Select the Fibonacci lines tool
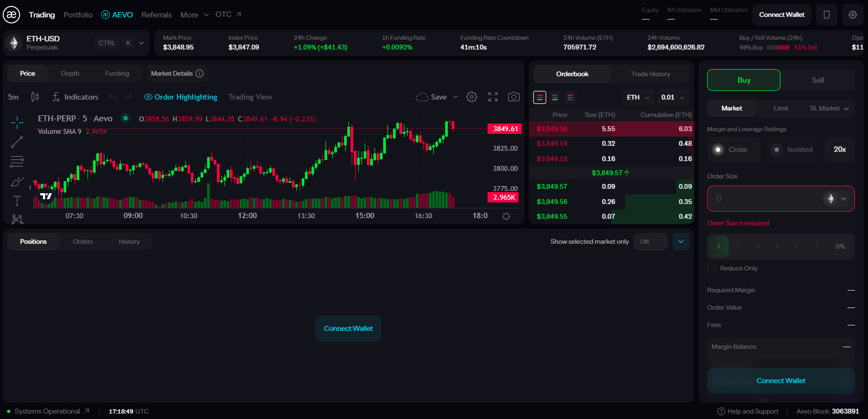 click(x=17, y=162)
